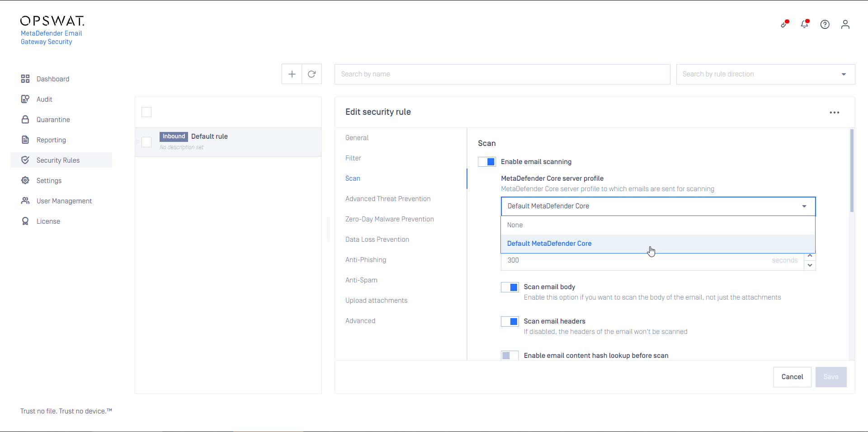Screen dimensions: 868x432
Task: Tick the Default rule checkbox
Action: point(146,142)
